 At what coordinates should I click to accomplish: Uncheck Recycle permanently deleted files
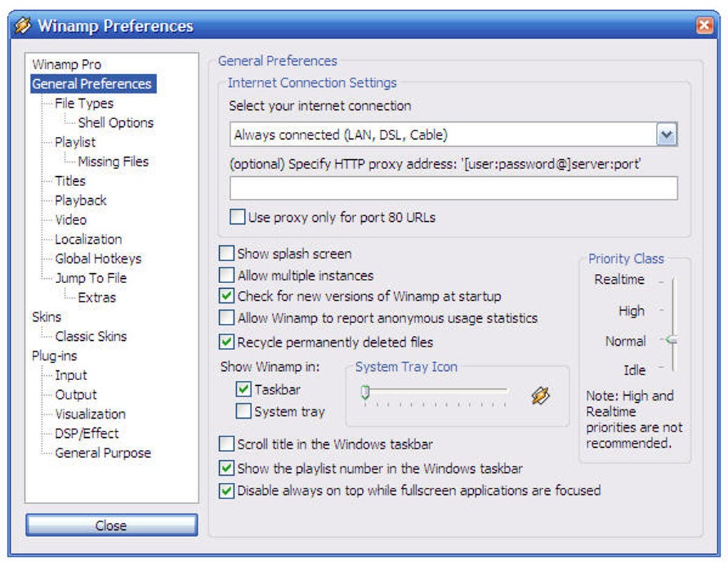tap(226, 342)
